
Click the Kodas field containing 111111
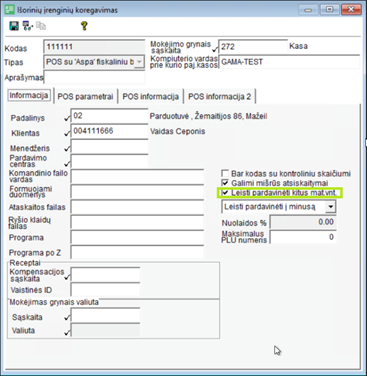pos(94,47)
